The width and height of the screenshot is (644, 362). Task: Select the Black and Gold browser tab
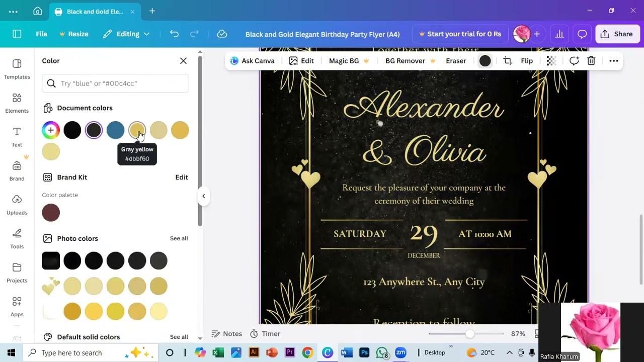point(95,11)
